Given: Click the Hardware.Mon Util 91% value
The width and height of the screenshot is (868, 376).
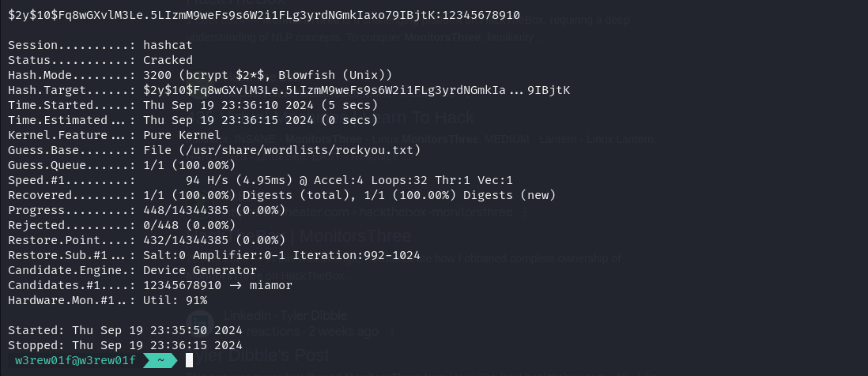Looking at the screenshot, I should (x=175, y=300).
